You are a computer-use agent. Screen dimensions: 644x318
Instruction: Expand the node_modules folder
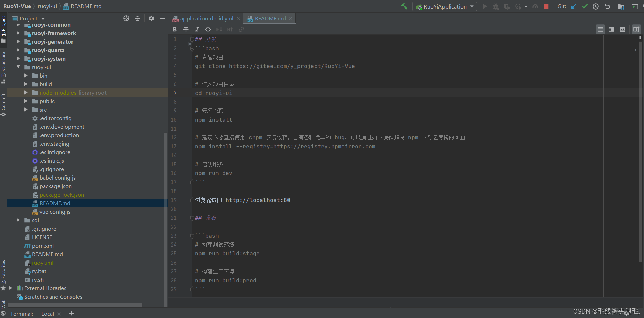click(x=26, y=93)
